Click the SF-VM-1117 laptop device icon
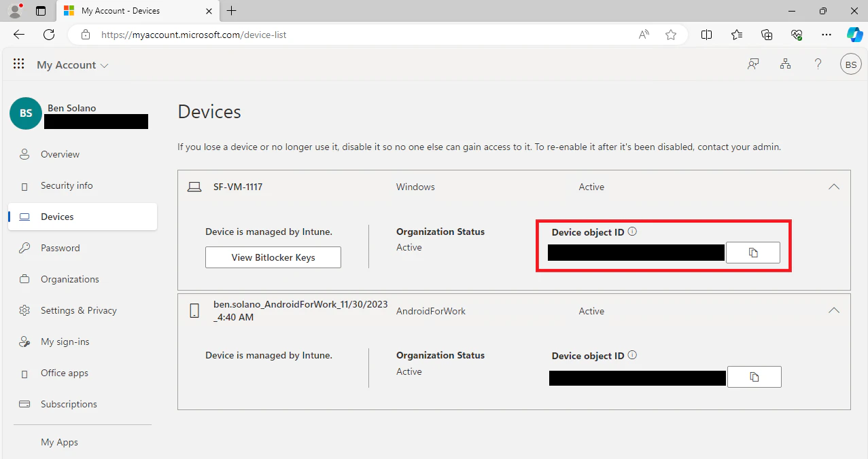Viewport: 868px width, 459px height. 194,187
